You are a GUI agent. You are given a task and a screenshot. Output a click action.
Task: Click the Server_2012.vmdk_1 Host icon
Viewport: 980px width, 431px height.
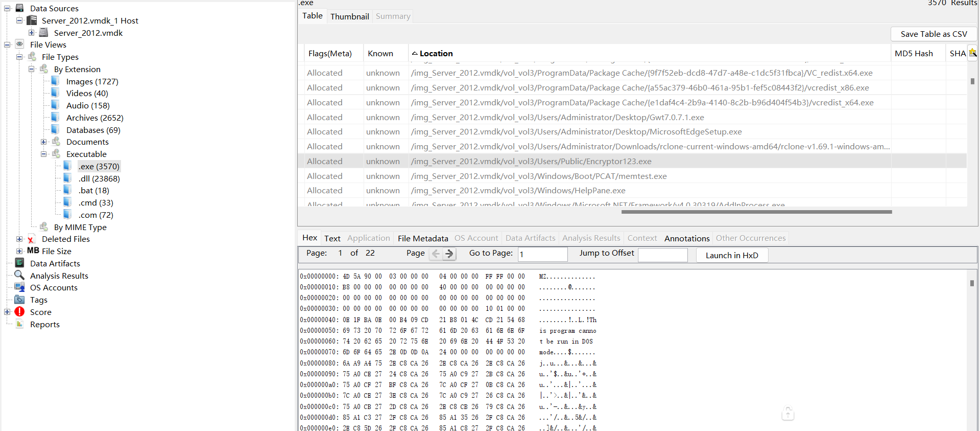click(32, 20)
